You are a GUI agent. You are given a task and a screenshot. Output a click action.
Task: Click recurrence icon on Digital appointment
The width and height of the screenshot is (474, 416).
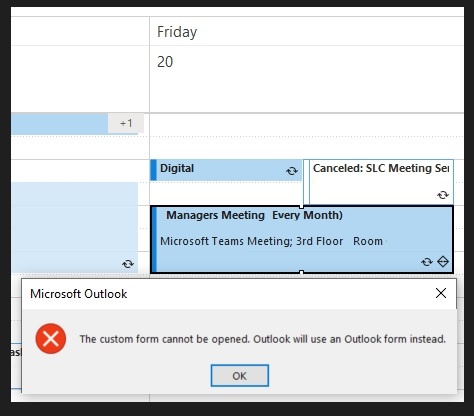click(x=292, y=171)
